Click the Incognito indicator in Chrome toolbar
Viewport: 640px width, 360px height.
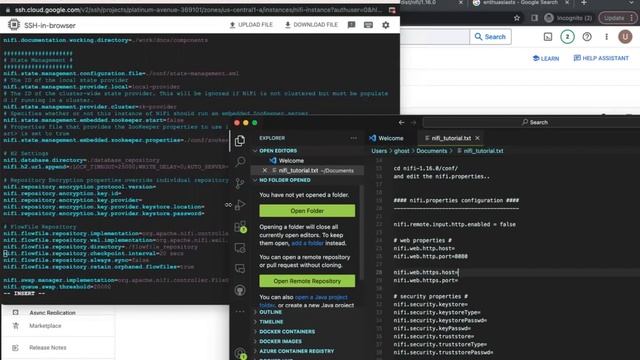(568, 18)
